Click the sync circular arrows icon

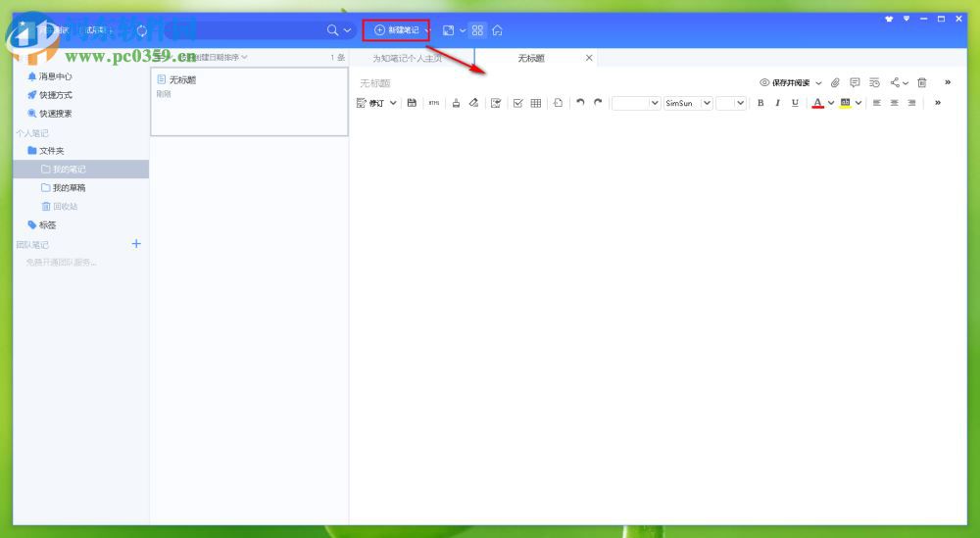pos(142,30)
